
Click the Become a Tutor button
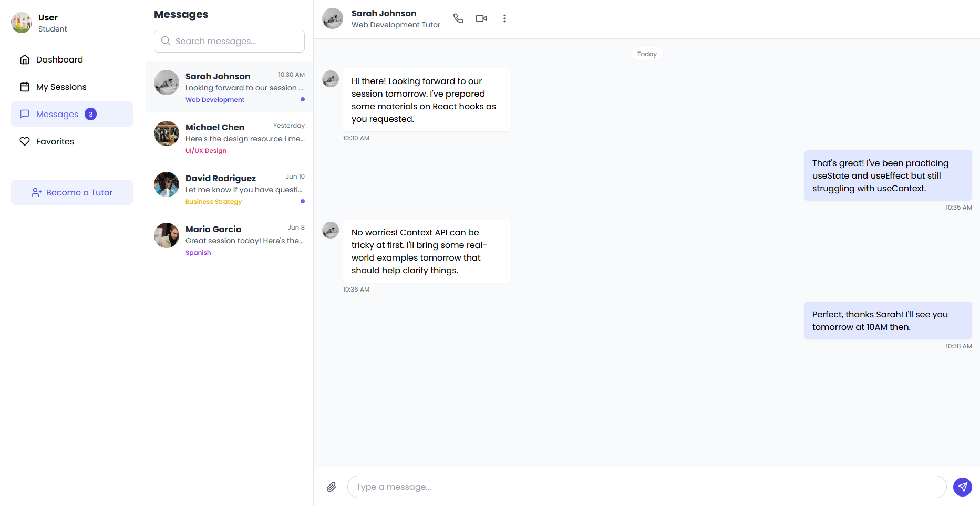click(x=72, y=192)
